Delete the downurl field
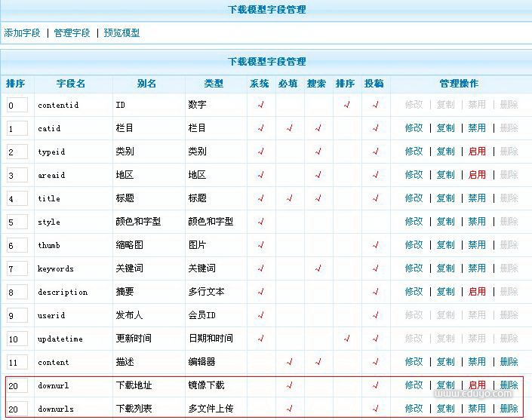The image size is (532, 420). [x=509, y=385]
